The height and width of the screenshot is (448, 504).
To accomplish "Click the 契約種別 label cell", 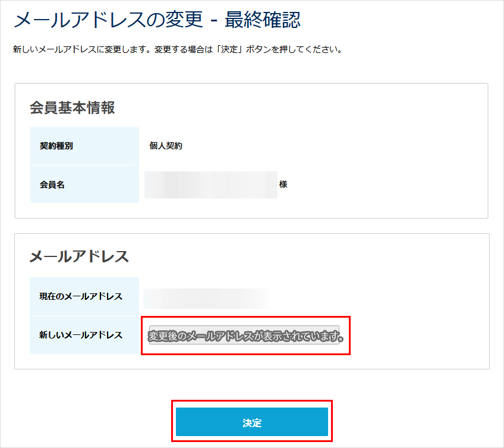I will pos(56,146).
